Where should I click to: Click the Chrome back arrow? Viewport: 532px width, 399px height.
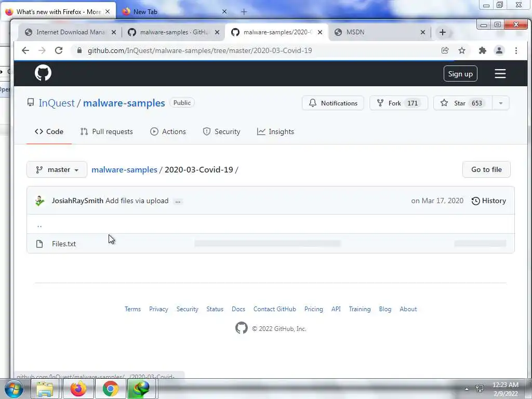coord(25,50)
